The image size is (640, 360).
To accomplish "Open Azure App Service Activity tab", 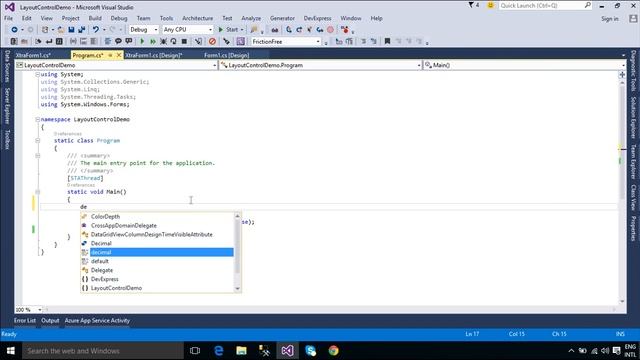I will point(97,321).
